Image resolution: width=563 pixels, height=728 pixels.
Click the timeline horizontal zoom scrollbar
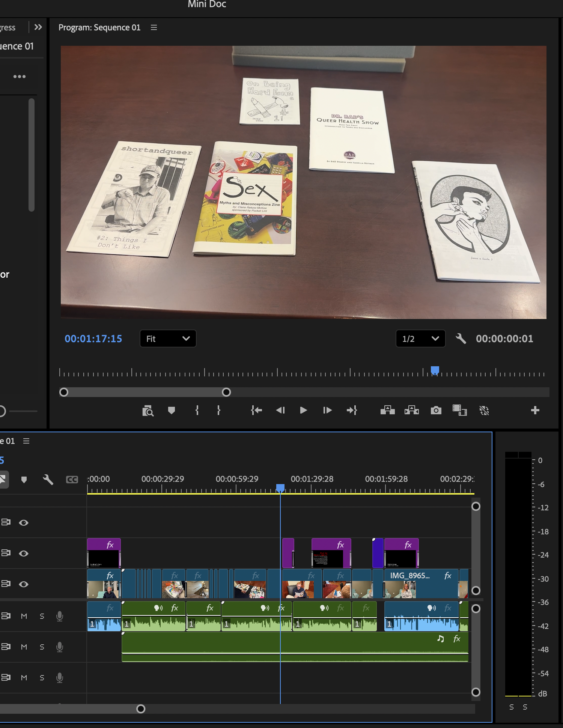(x=72, y=709)
